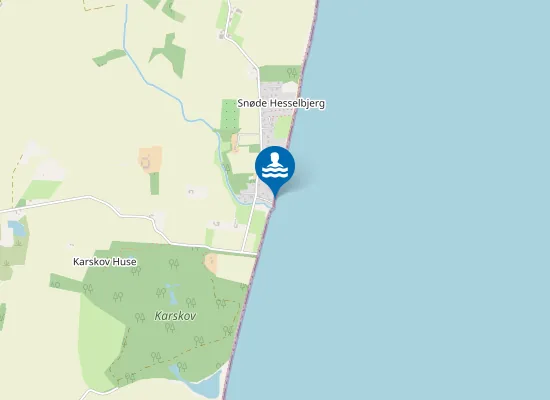Viewport: 550px width, 400px height.
Task: Click the dotted green orchard field
Action: (230, 114)
